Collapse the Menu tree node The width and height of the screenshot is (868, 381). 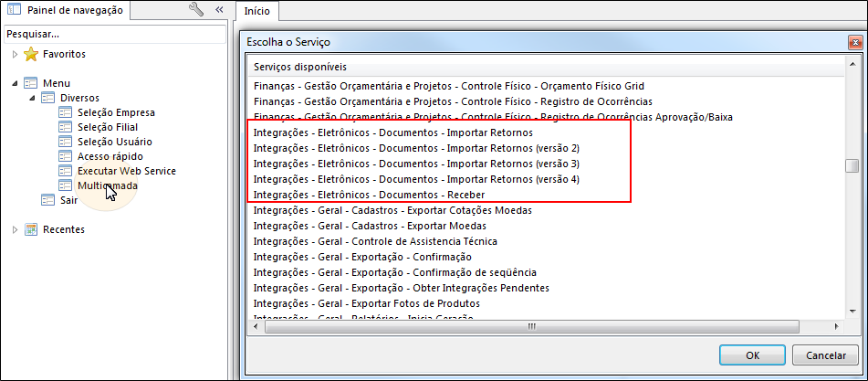16,84
